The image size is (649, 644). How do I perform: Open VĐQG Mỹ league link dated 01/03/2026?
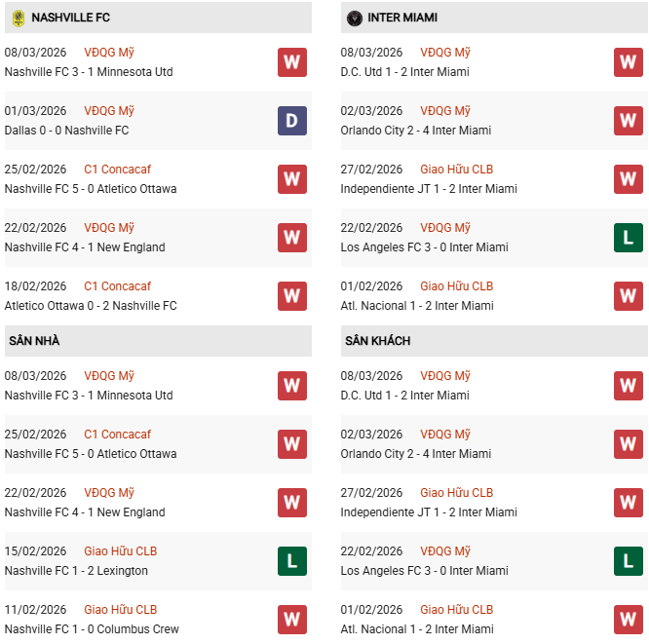109,111
